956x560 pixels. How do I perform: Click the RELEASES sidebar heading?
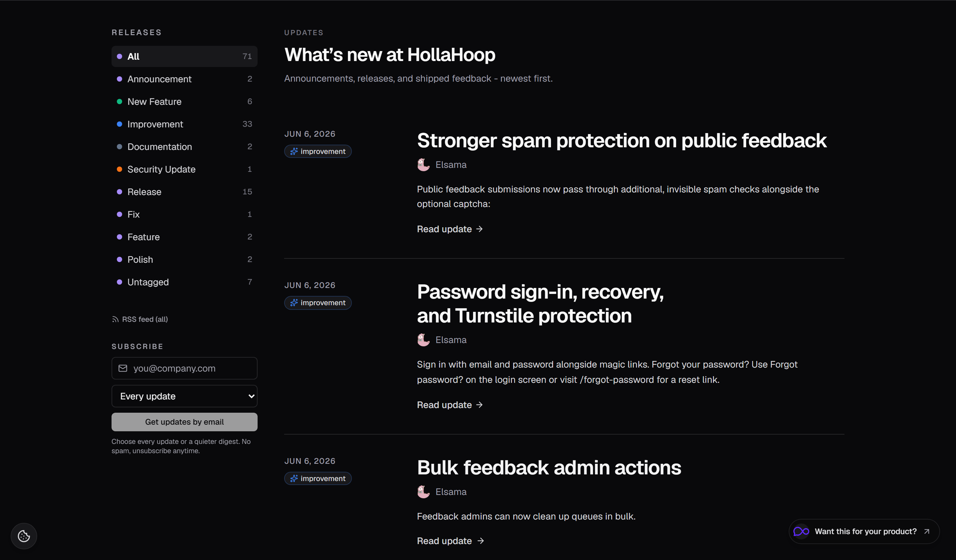click(x=136, y=33)
